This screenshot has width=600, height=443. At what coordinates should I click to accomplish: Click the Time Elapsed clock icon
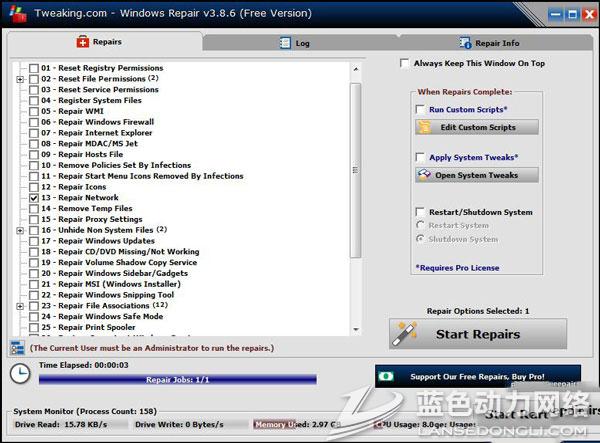pos(19,372)
